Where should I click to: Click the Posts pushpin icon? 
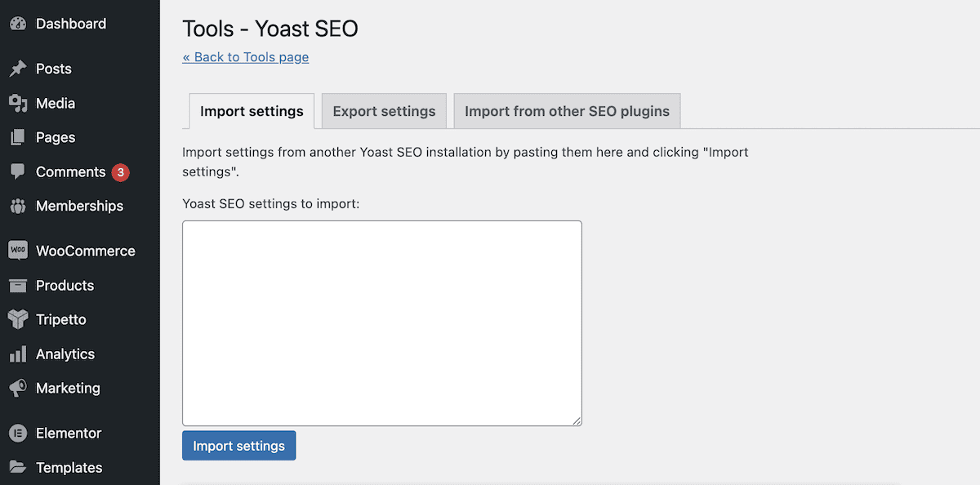coord(18,69)
